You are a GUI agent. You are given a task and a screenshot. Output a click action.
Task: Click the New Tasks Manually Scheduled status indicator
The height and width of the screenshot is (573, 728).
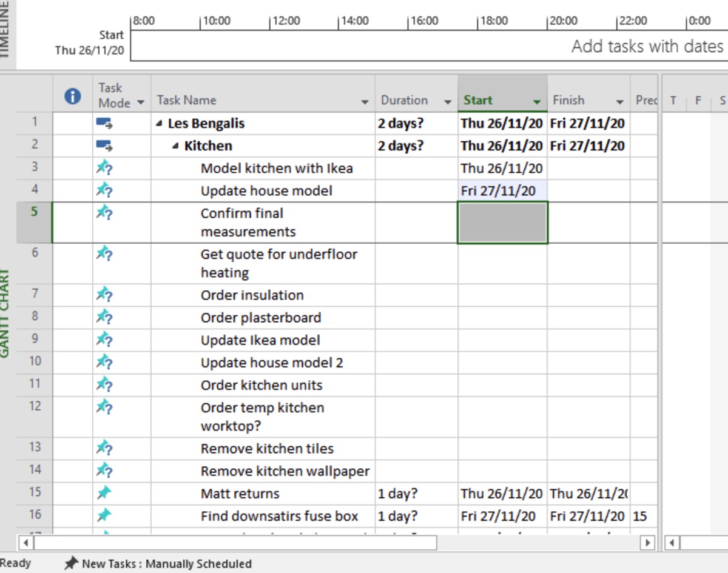[x=158, y=563]
